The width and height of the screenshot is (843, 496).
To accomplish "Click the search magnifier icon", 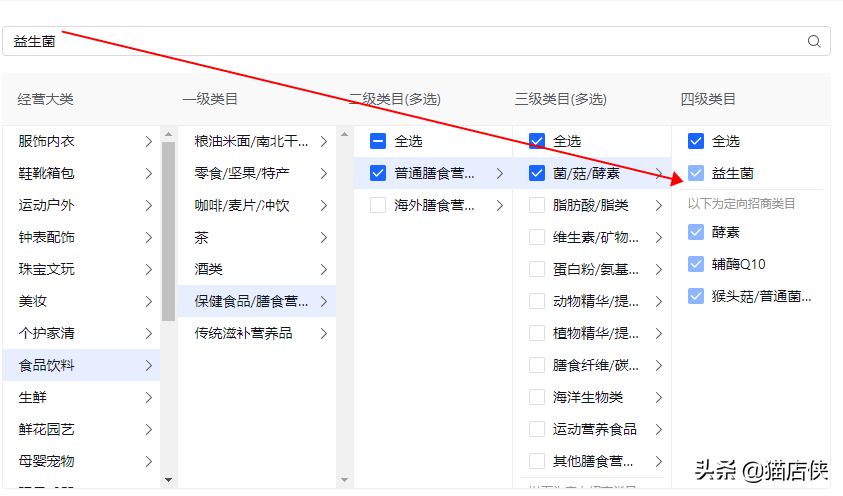I will 814,41.
